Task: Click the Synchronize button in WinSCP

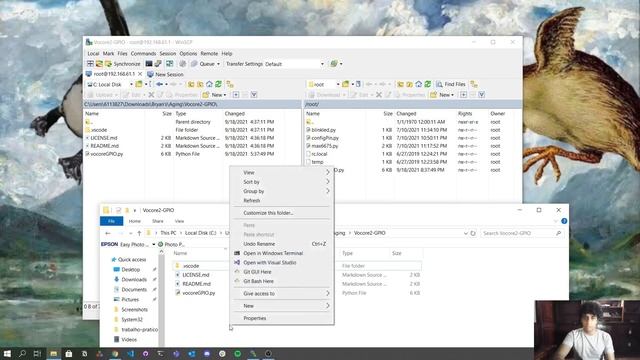Action: [x=122, y=64]
